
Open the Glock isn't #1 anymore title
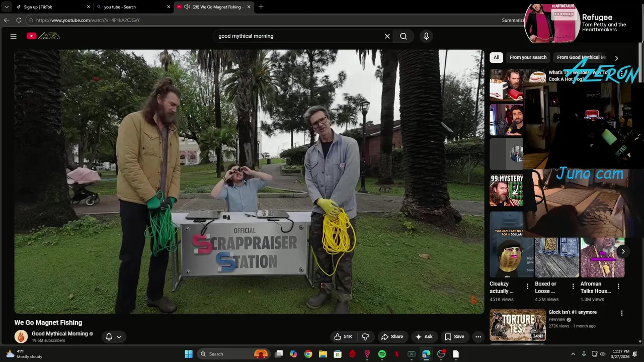click(x=573, y=312)
